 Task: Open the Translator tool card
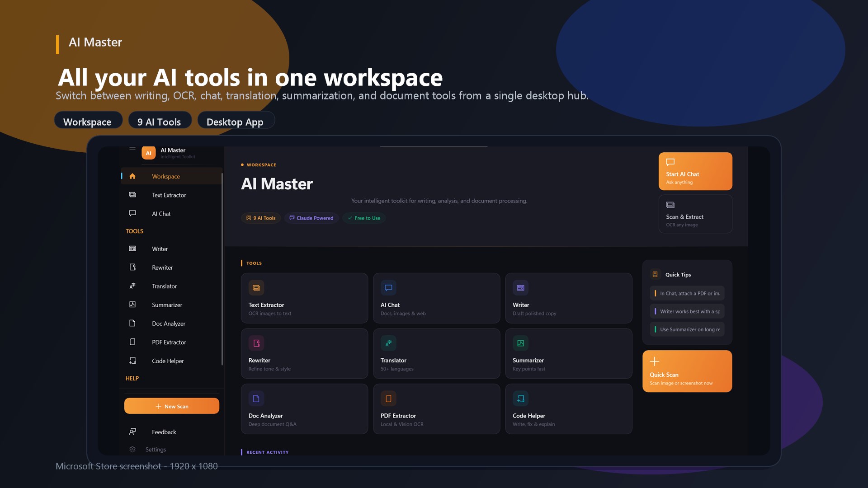click(x=436, y=353)
